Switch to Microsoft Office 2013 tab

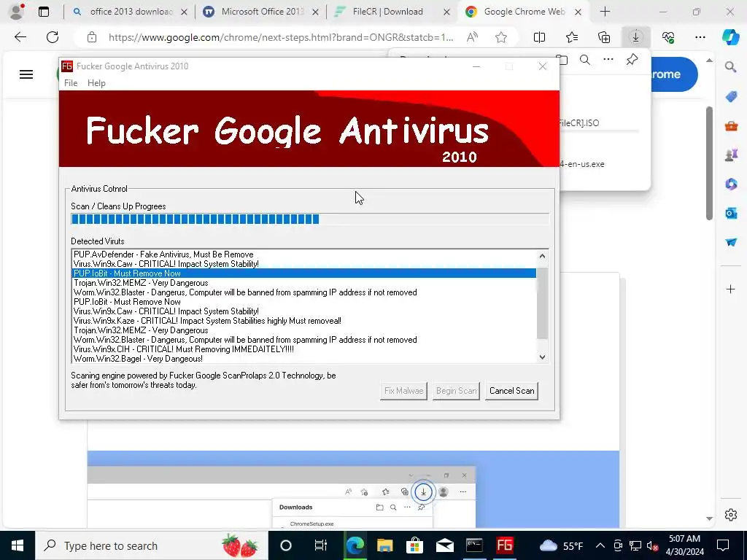[x=260, y=12]
